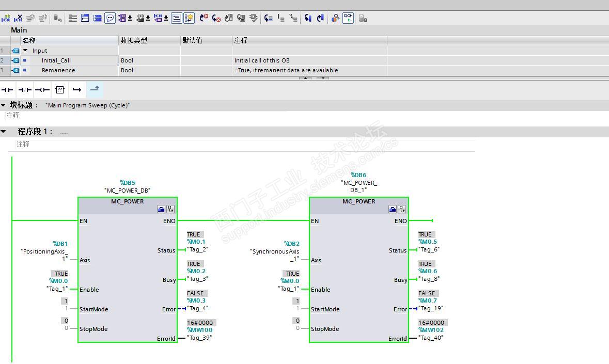
Task: Click the navigate-to-line arrow icon
Action: [x=269, y=18]
